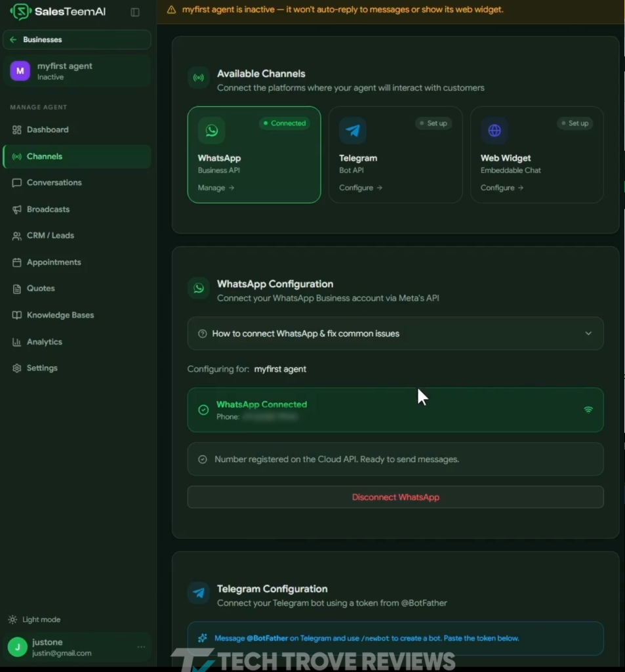This screenshot has height=672, width=625.
Task: Click the Telegram Configuration section icon
Action: (x=199, y=593)
